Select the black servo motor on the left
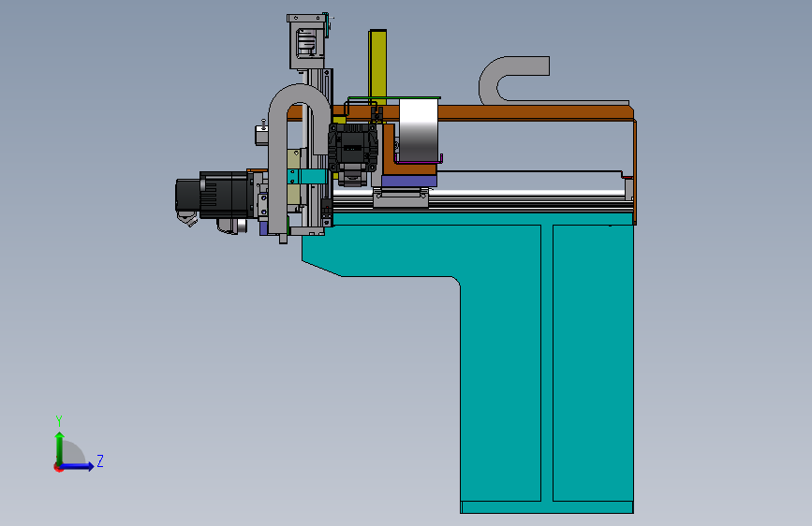The width and height of the screenshot is (812, 526). point(214,196)
